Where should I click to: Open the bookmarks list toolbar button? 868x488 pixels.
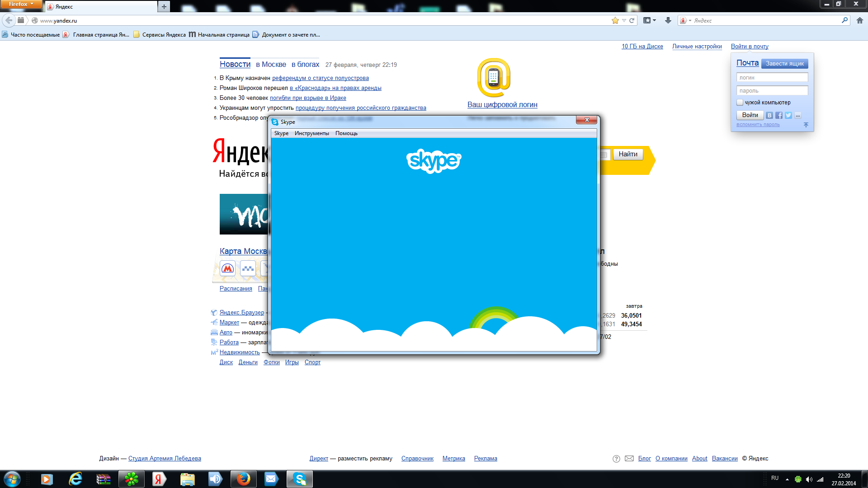point(649,20)
